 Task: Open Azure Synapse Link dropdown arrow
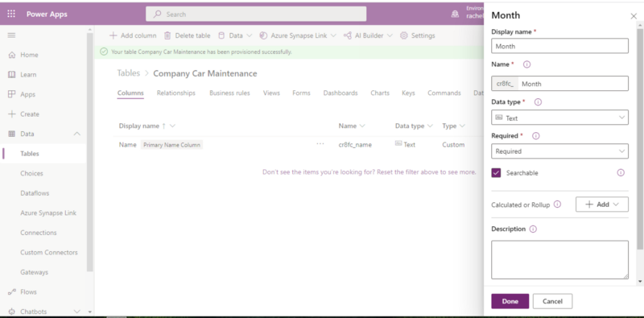tap(333, 35)
